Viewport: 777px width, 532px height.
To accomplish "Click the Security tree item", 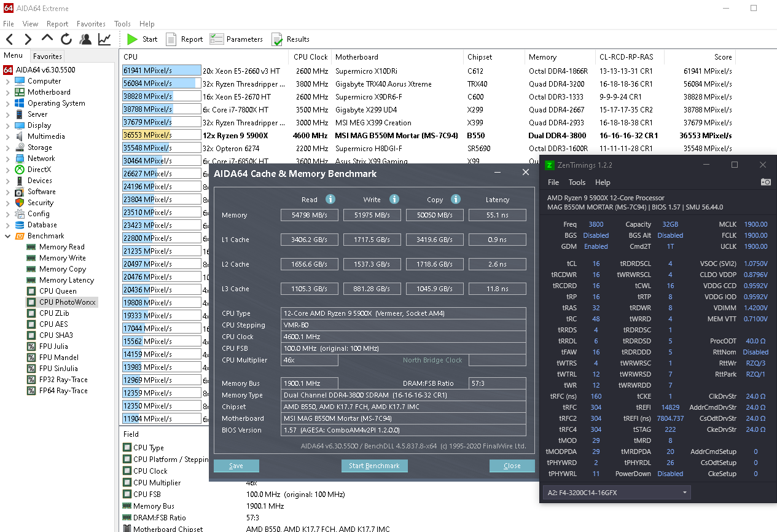I will (x=41, y=203).
